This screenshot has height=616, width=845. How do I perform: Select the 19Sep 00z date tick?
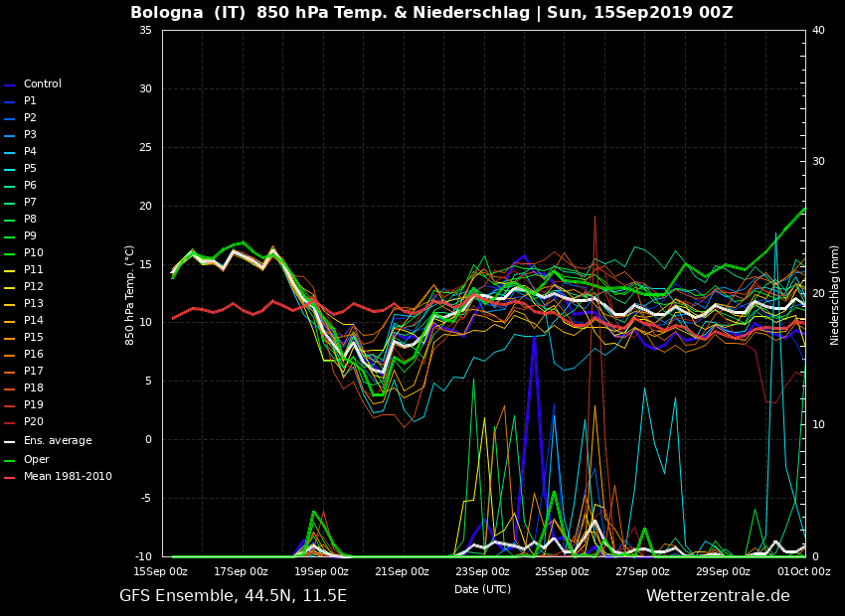321,571
